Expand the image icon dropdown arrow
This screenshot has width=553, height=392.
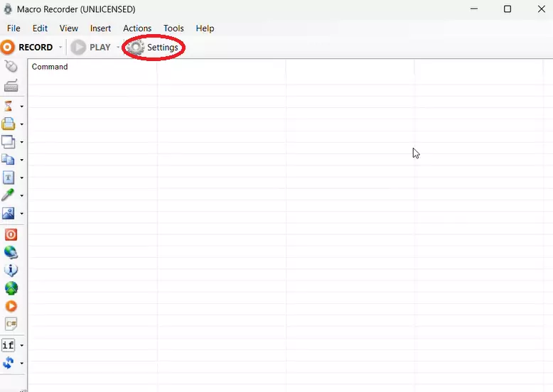coord(21,214)
